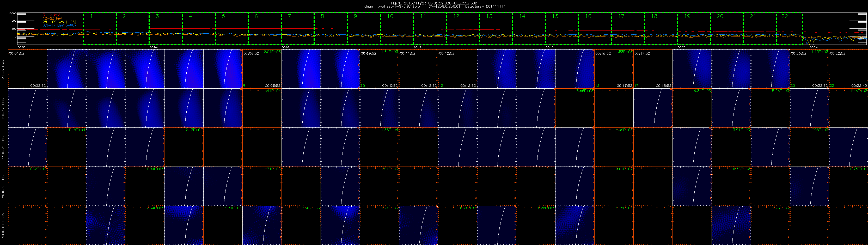
Task: Select time interval marker 13 on lightcurve
Action: (x=489, y=16)
